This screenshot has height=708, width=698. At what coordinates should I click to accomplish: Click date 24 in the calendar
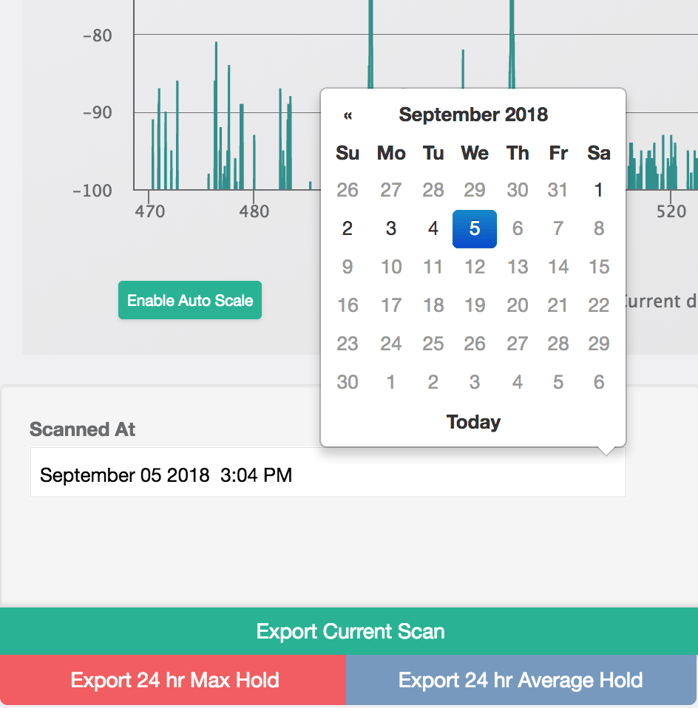[x=391, y=344]
